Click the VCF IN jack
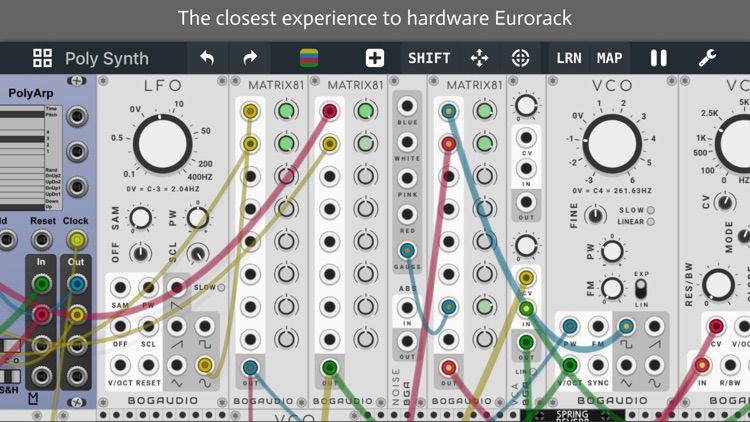 tap(702, 365)
